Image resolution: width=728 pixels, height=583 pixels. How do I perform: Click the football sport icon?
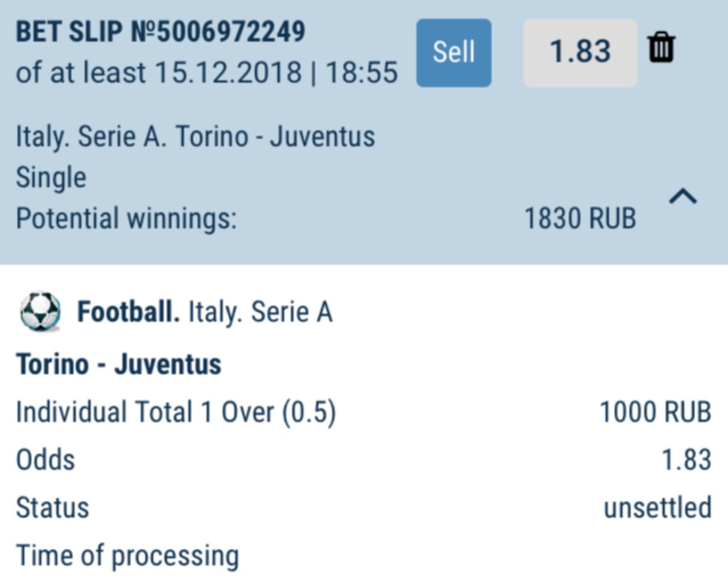(x=40, y=312)
